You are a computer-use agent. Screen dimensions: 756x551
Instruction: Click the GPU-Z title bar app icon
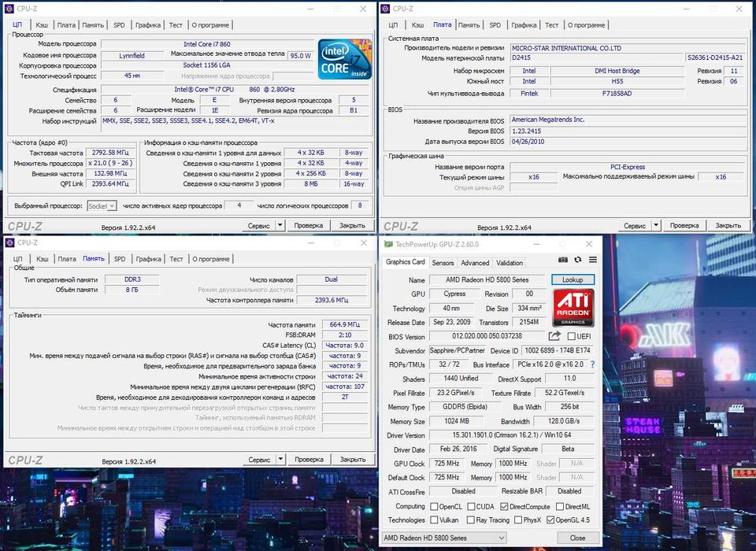coord(388,244)
